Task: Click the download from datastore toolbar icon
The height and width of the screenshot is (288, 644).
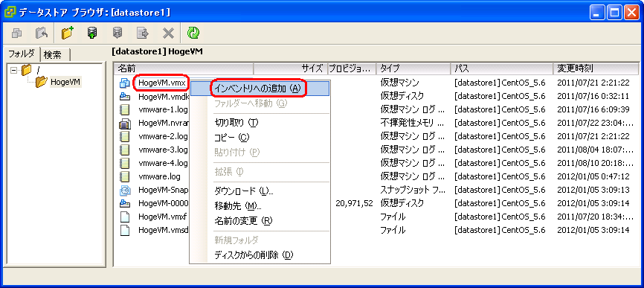Action: (117, 33)
